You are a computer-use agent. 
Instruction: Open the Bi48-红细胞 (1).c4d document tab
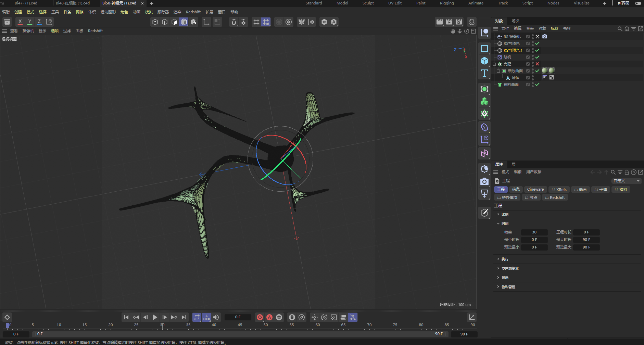(x=73, y=3)
